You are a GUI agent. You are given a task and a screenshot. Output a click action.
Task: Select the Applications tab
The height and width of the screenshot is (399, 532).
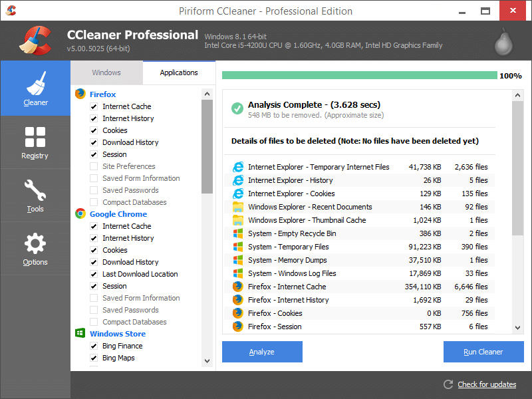tap(179, 72)
